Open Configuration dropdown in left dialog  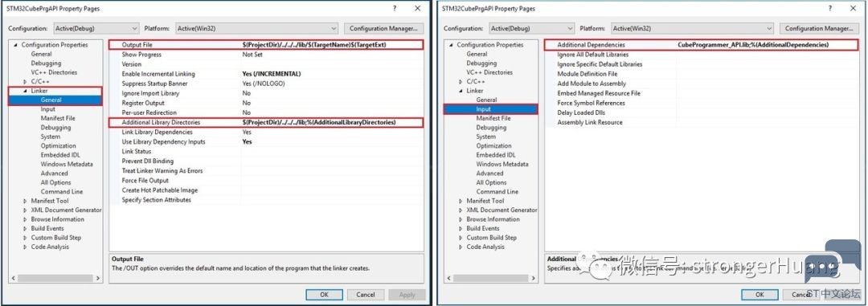click(96, 28)
